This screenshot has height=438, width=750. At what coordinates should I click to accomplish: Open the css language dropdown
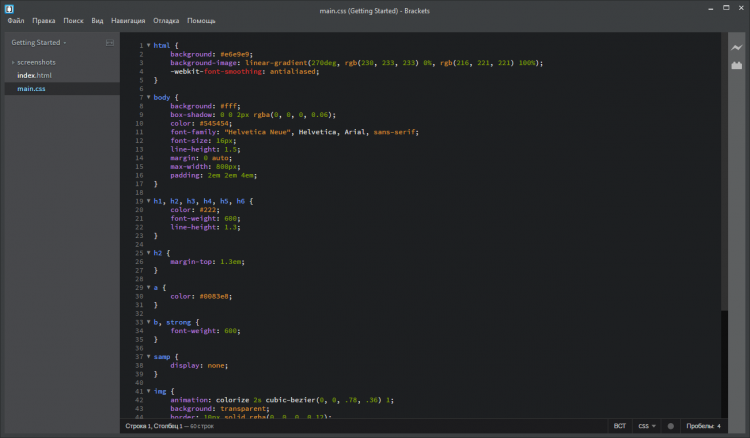tap(647, 426)
